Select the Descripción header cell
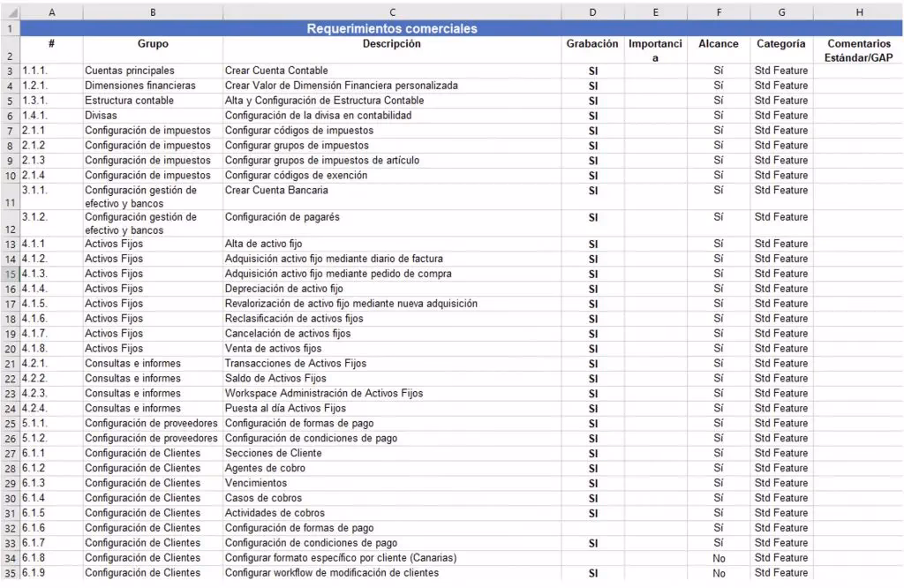The width and height of the screenshot is (904, 588). pos(392,44)
